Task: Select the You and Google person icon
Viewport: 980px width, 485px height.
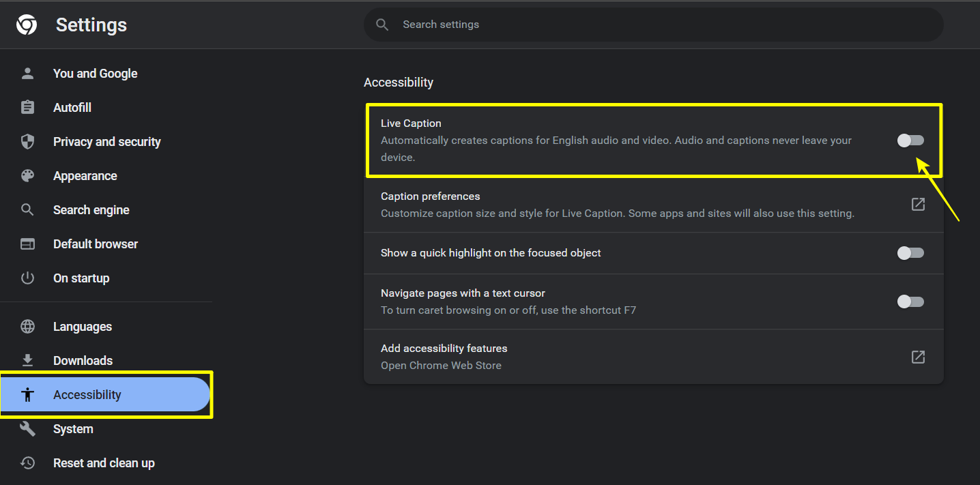Action: click(27, 73)
